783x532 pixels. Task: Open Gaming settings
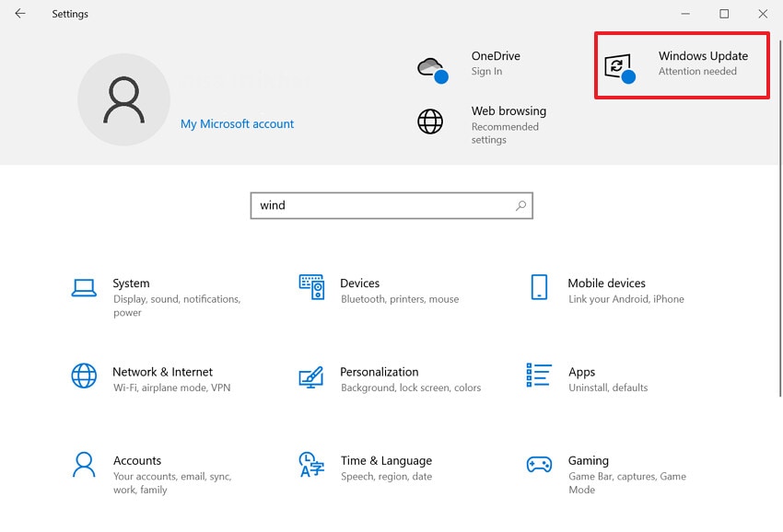(589, 469)
